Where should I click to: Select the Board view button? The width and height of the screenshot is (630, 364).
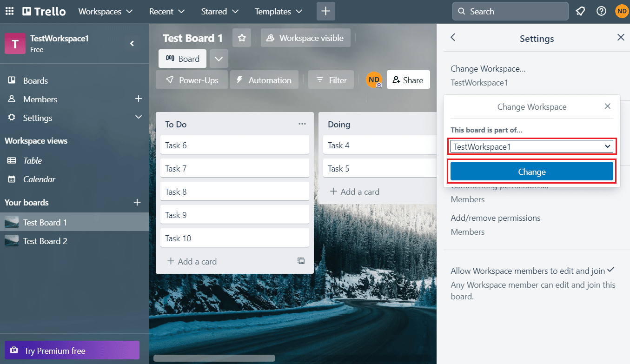pyautogui.click(x=182, y=59)
